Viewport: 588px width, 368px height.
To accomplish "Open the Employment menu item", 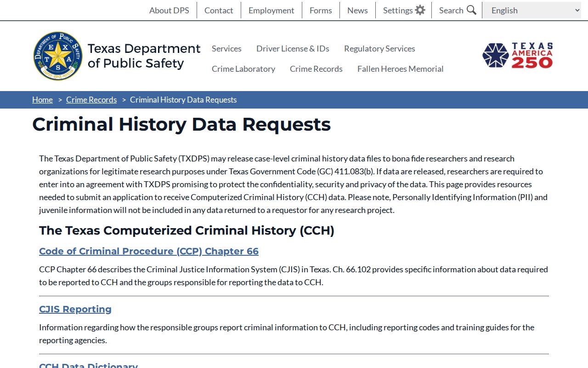I will click(x=271, y=10).
